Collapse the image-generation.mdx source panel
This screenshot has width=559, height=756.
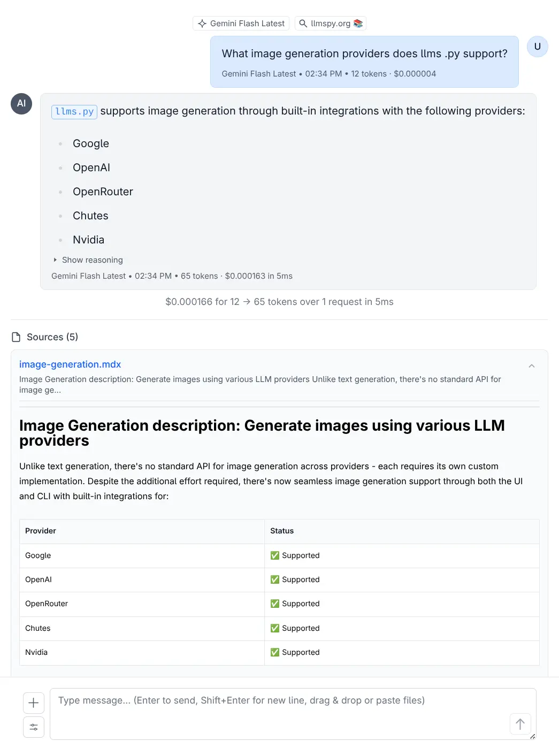pyautogui.click(x=531, y=366)
